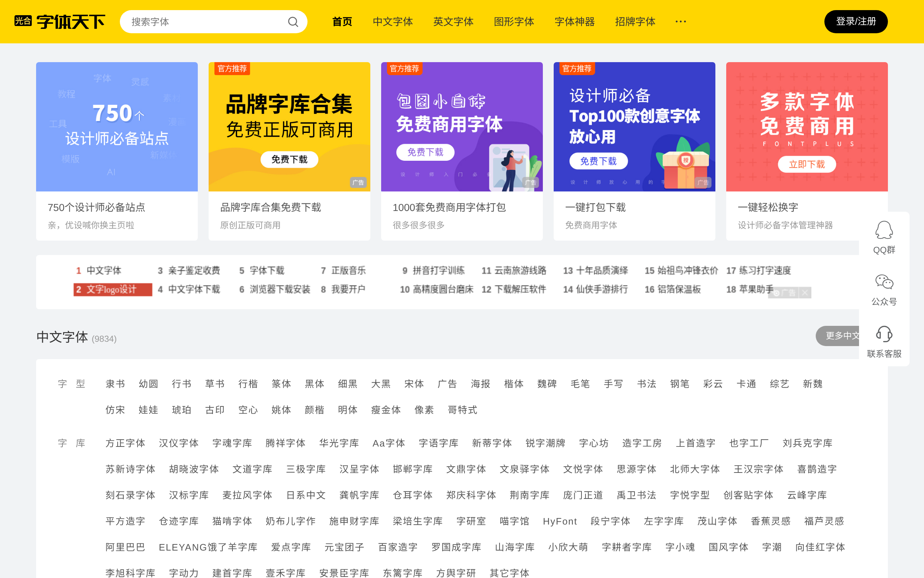Select the 瘦金体 font type

386,410
